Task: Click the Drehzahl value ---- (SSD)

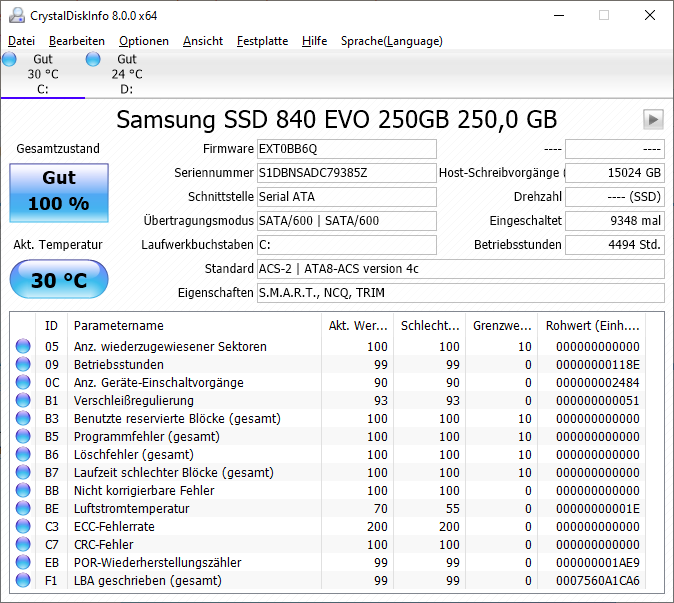Action: click(x=615, y=197)
